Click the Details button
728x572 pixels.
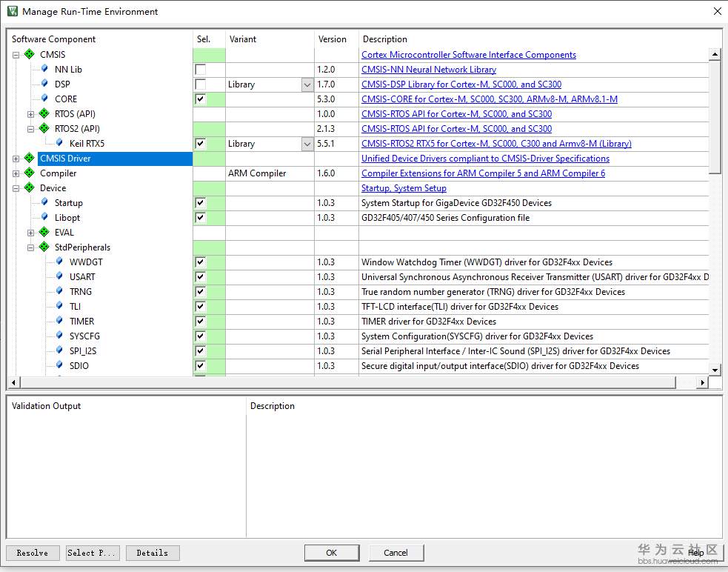click(153, 553)
